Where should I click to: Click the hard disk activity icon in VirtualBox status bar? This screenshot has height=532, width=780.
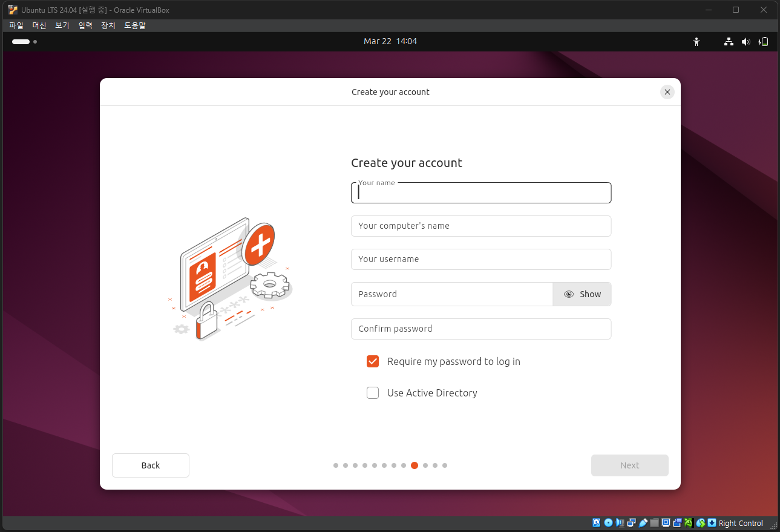(596, 523)
